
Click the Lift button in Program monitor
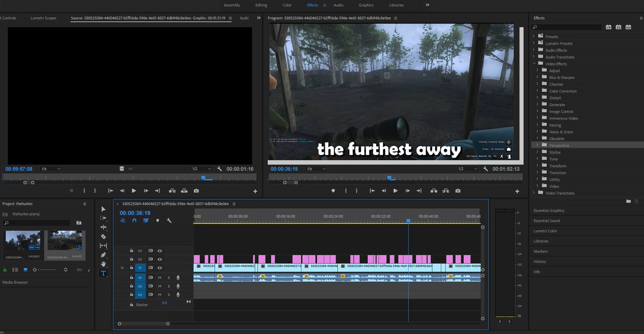tap(433, 191)
